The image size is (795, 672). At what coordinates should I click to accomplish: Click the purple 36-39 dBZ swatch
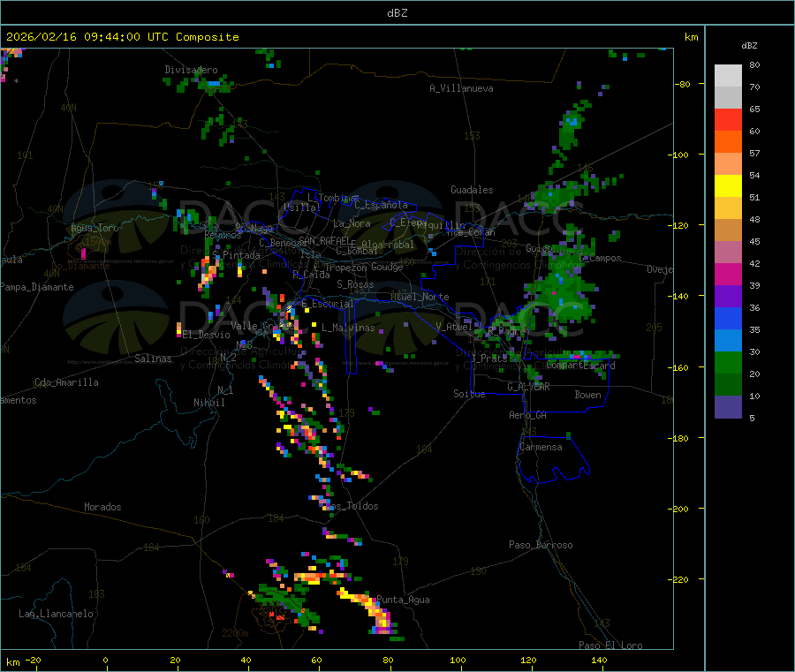(728, 297)
